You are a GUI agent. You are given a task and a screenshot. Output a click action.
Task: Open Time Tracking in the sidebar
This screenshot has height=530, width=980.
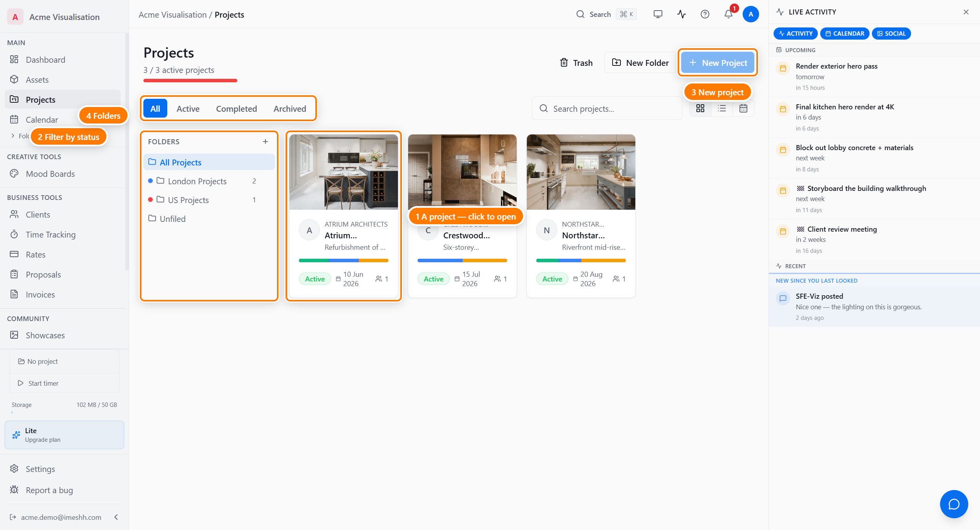pyautogui.click(x=63, y=234)
